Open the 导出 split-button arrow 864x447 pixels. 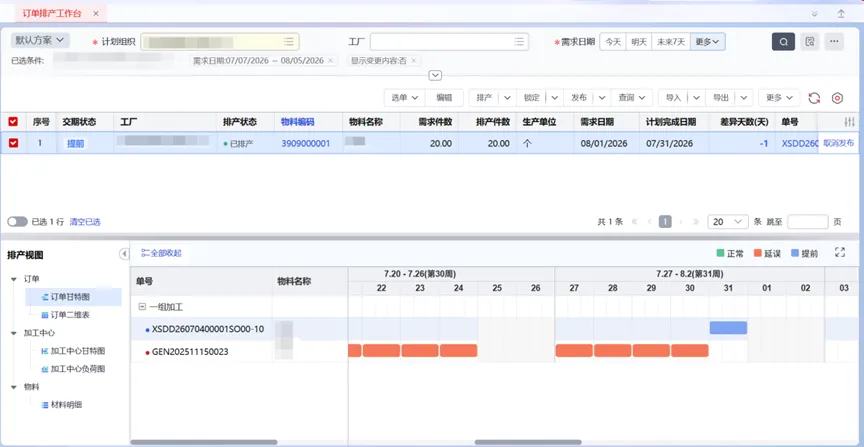744,98
